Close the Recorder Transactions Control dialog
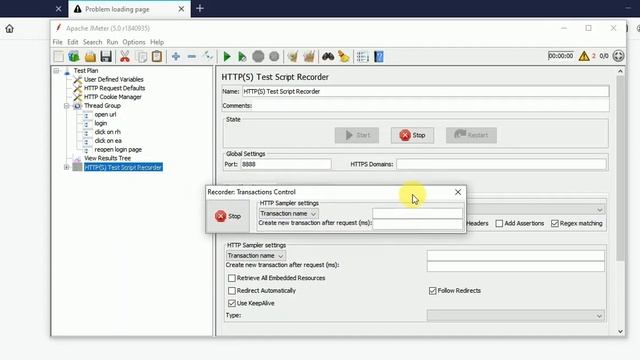 click(x=458, y=192)
